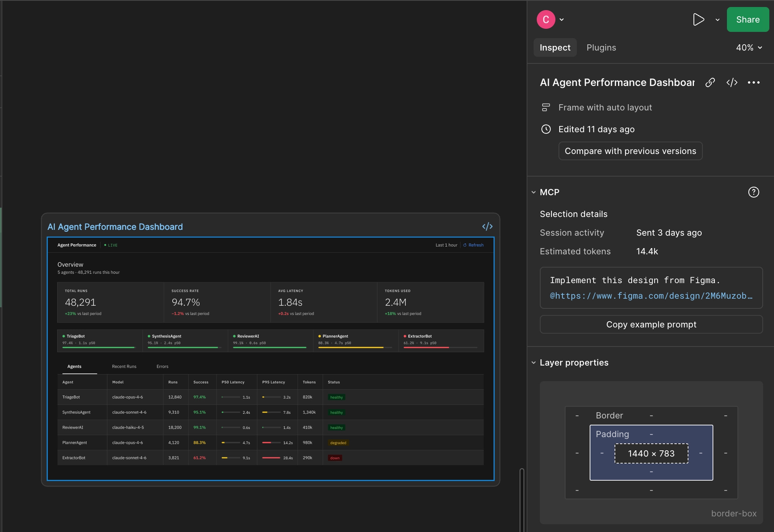Click the Present play icon
The image size is (774, 532).
[x=699, y=19]
